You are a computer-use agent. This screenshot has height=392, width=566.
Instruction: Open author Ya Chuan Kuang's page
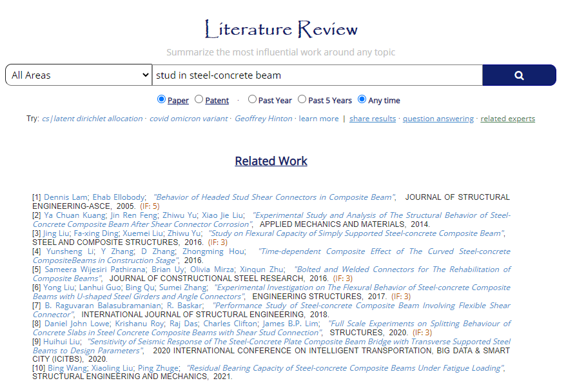tap(75, 215)
